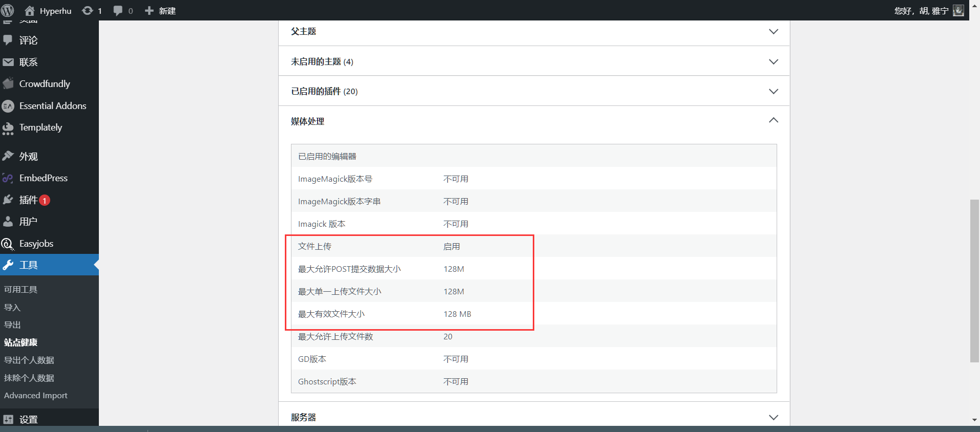Click the Easyjobs icon

pos(7,244)
